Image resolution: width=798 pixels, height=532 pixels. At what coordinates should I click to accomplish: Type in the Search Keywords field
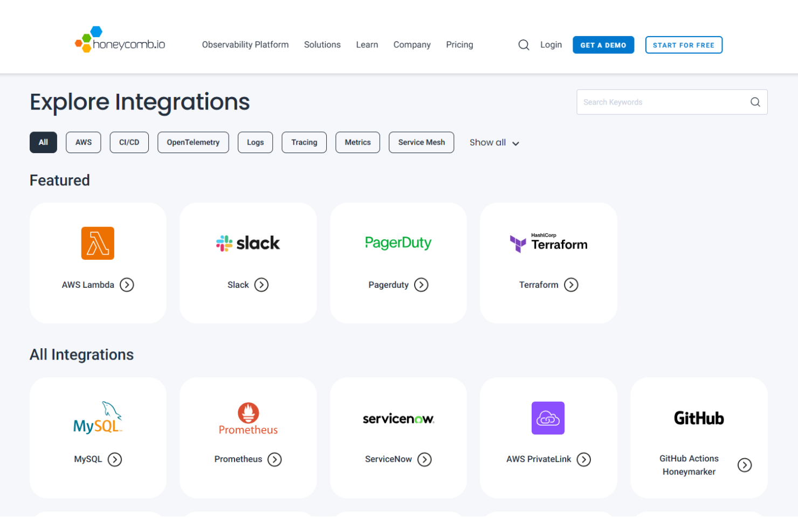click(663, 102)
